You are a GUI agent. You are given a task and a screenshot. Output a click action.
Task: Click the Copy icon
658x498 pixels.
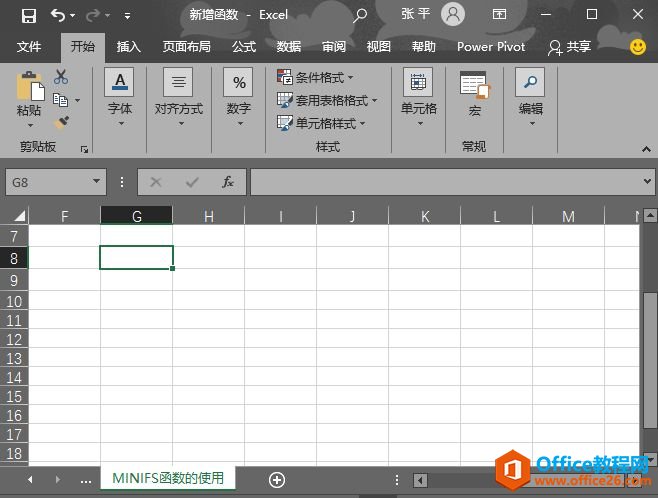[60, 100]
